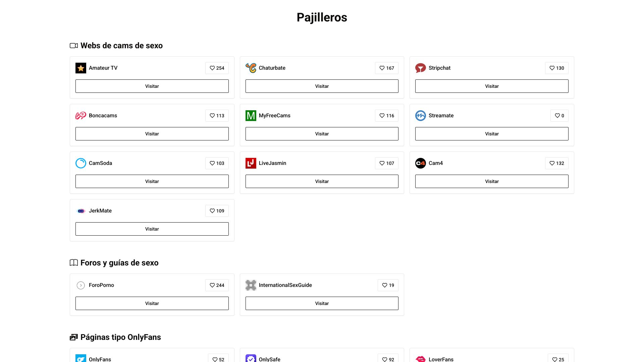Screen dimensions: 644x362
Task: Click the Chaturbate logo icon
Action: (x=251, y=68)
